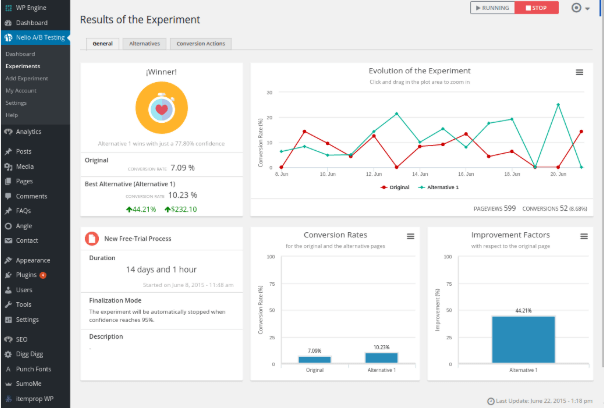Open the Comments bubble icon
The width and height of the screenshot is (604, 408).
pos(8,196)
